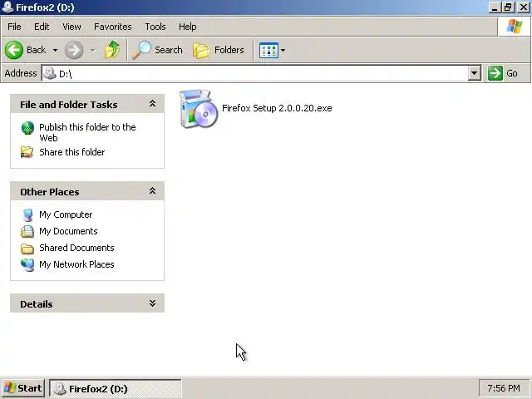Click the Shared Documents folder icon
The height and width of the screenshot is (399, 532).
click(27, 249)
